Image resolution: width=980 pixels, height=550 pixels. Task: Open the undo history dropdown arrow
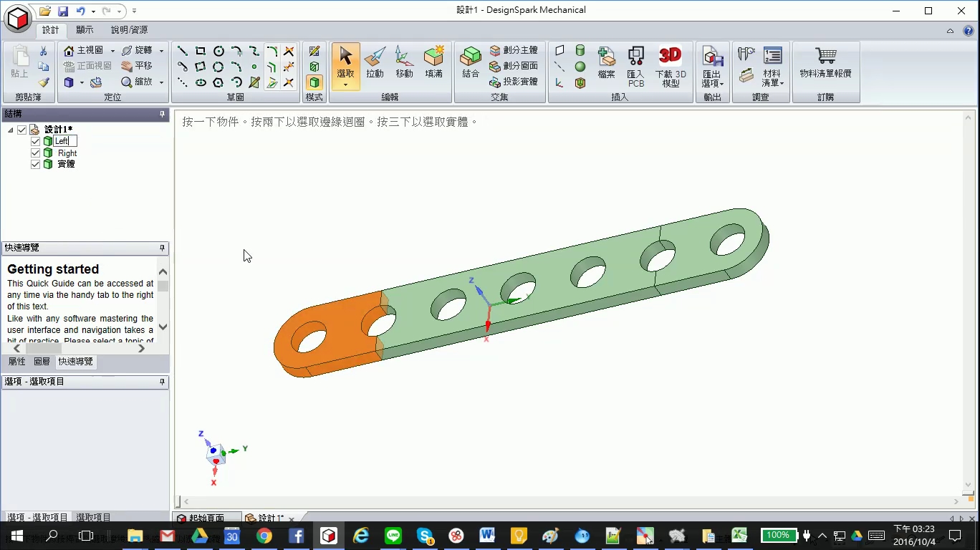point(93,11)
